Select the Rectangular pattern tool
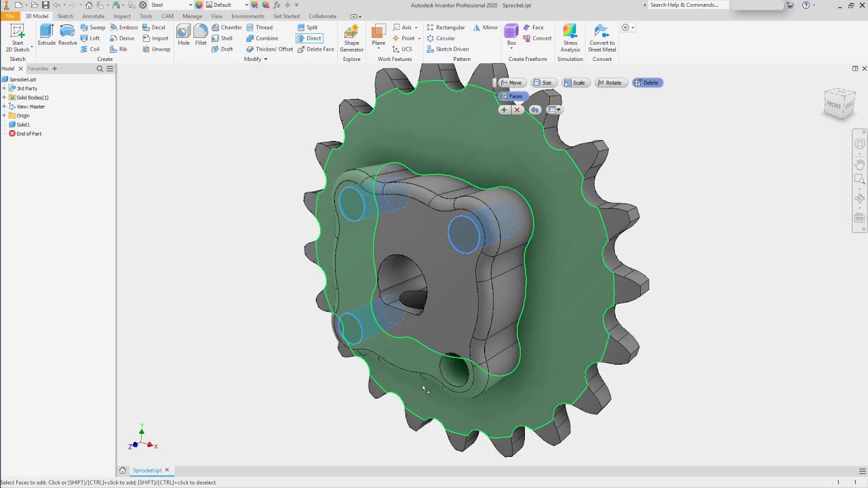 pos(446,28)
